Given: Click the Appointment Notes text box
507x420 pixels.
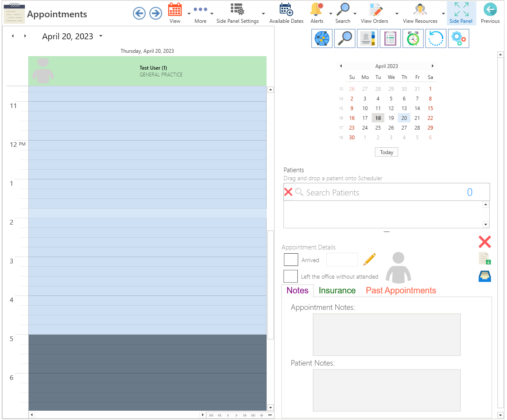Looking at the screenshot, I should click(386, 335).
